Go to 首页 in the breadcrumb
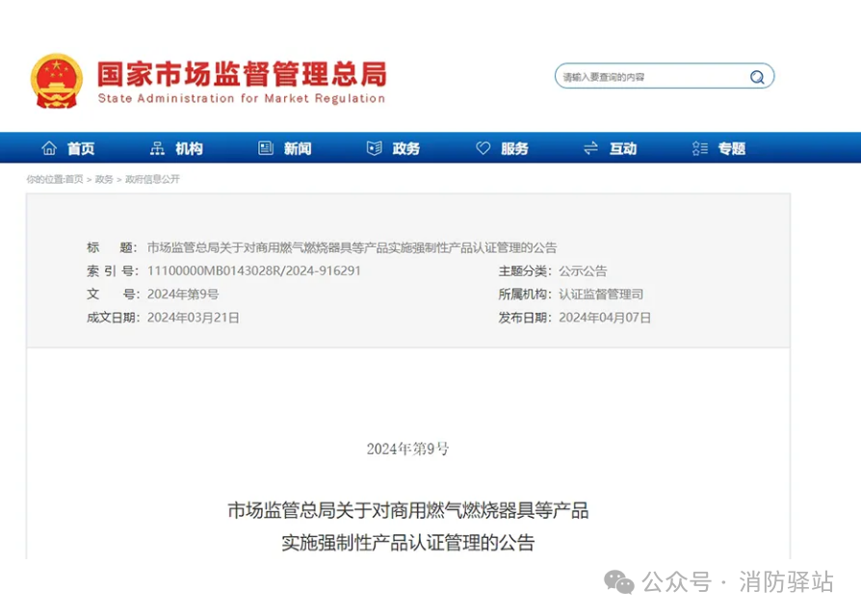This screenshot has height=616, width=861. pos(73,179)
